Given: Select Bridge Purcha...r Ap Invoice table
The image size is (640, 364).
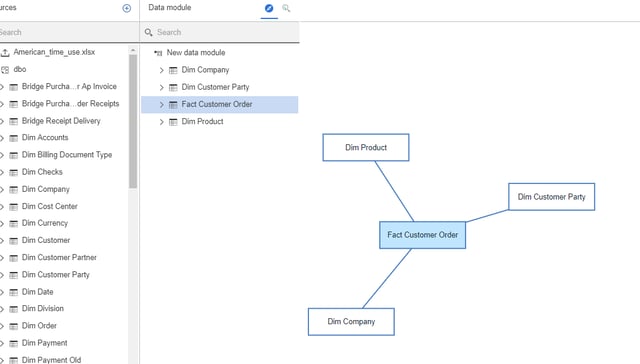Looking at the screenshot, I should tap(69, 87).
